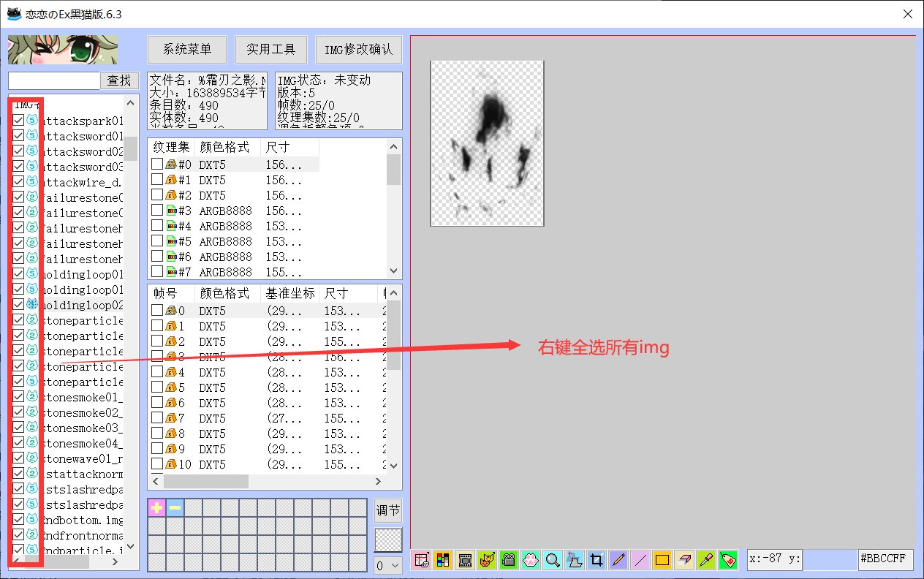Image resolution: width=924 pixels, height=579 pixels.
Task: Uncheck the attackspark01 IMG entry
Action: point(18,120)
